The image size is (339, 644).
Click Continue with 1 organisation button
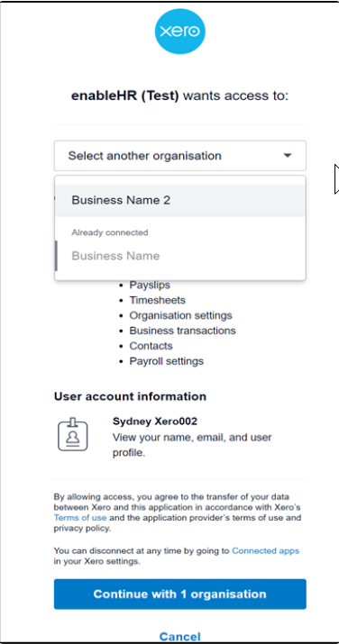point(180,594)
